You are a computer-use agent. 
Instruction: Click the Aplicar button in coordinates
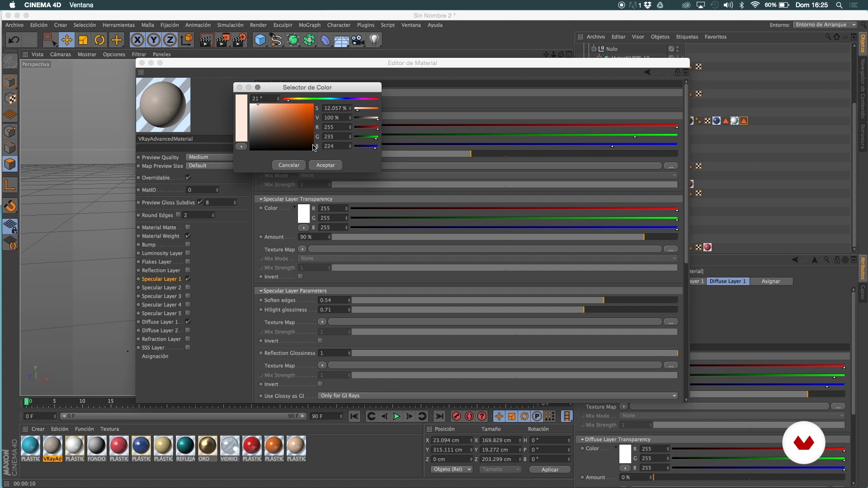(x=550, y=469)
